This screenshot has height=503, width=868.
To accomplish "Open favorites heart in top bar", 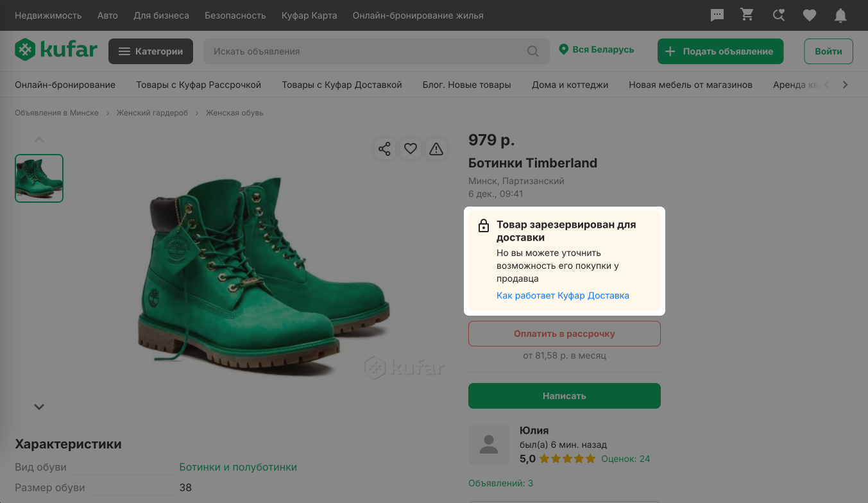I will pos(810,15).
